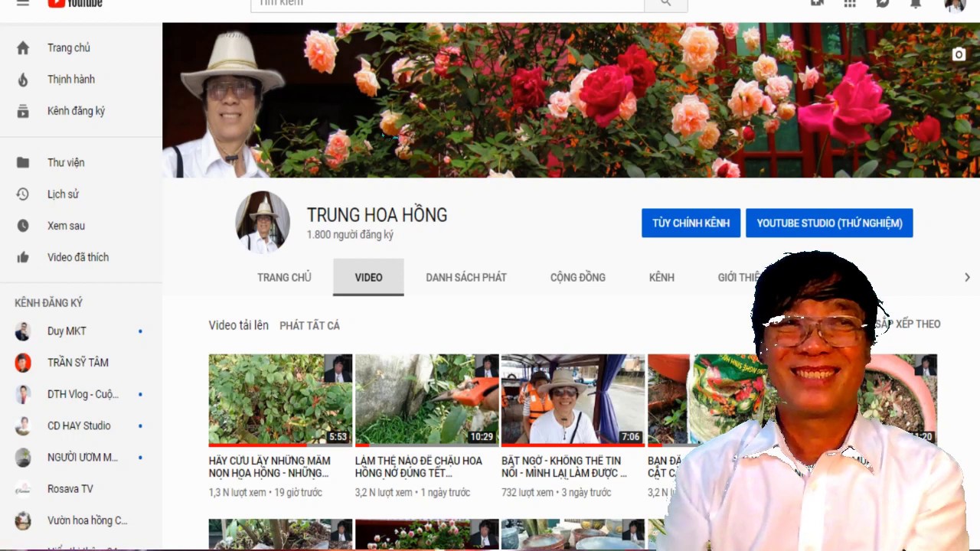Viewport: 980px width, 551px height.
Task: Open Vườn hoa hồng C... channel
Action: (81, 520)
